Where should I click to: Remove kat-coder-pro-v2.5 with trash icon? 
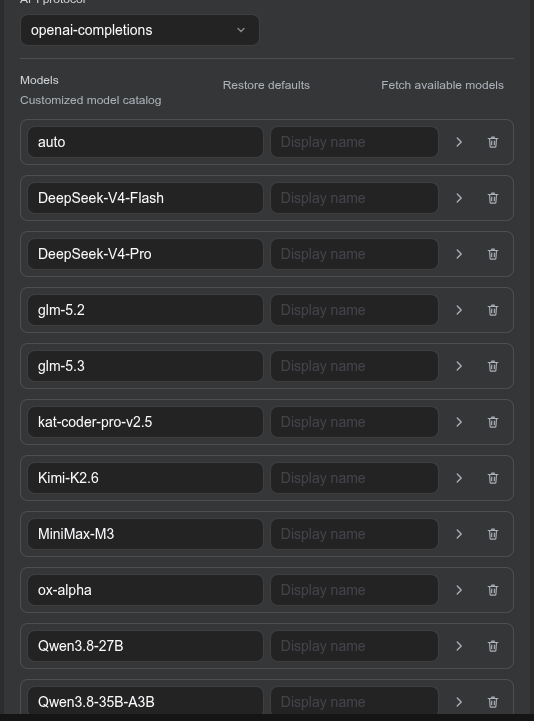493,422
